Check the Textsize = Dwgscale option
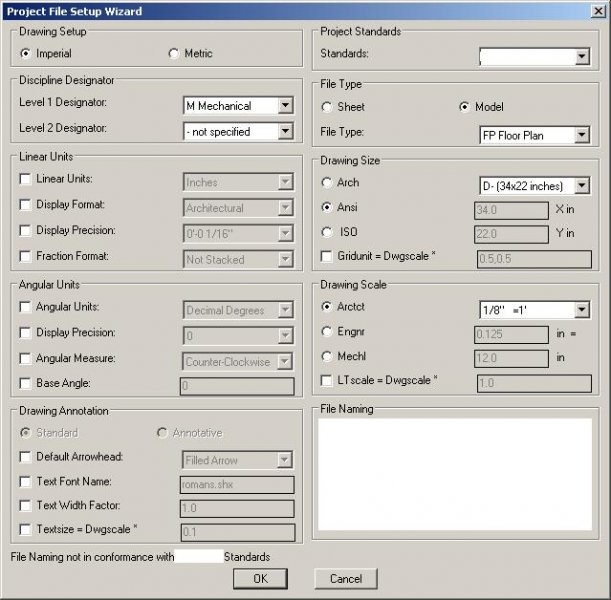Image resolution: width=611 pixels, height=600 pixels. tap(25, 529)
